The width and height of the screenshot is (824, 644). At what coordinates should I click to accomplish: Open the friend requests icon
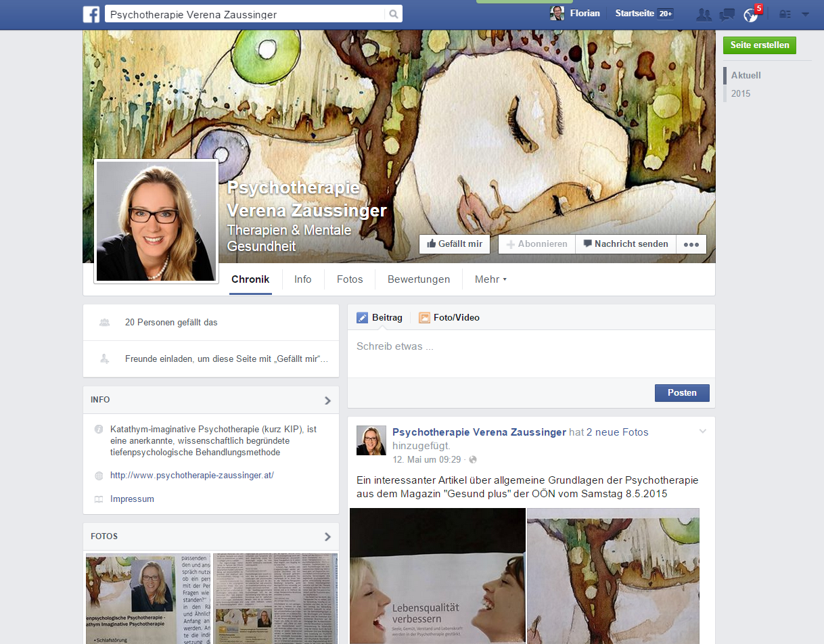coord(704,14)
